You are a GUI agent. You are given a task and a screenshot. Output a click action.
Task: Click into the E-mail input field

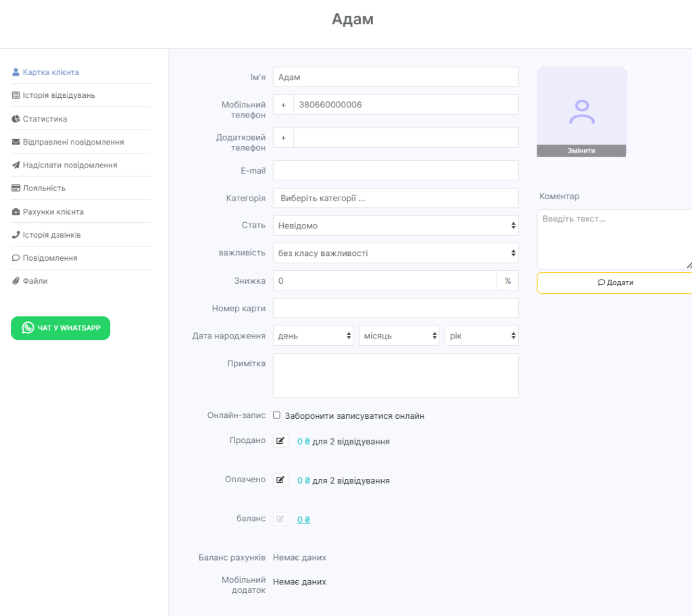click(395, 171)
